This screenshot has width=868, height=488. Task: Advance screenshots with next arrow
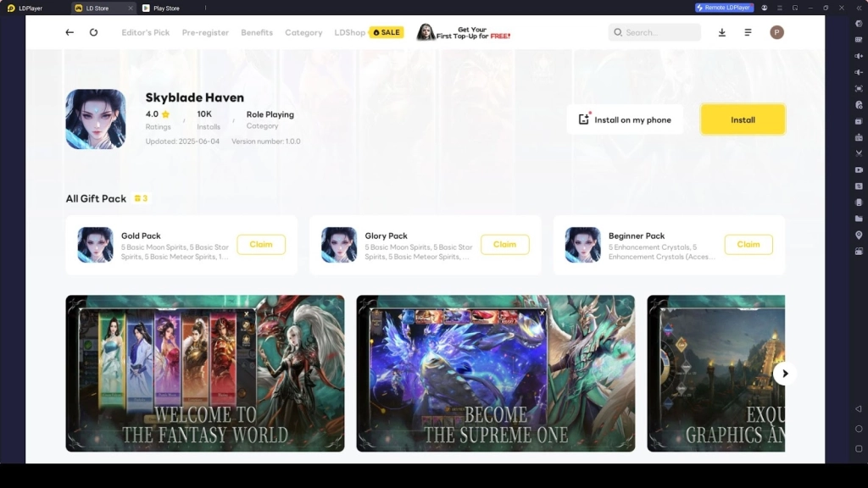[784, 374]
